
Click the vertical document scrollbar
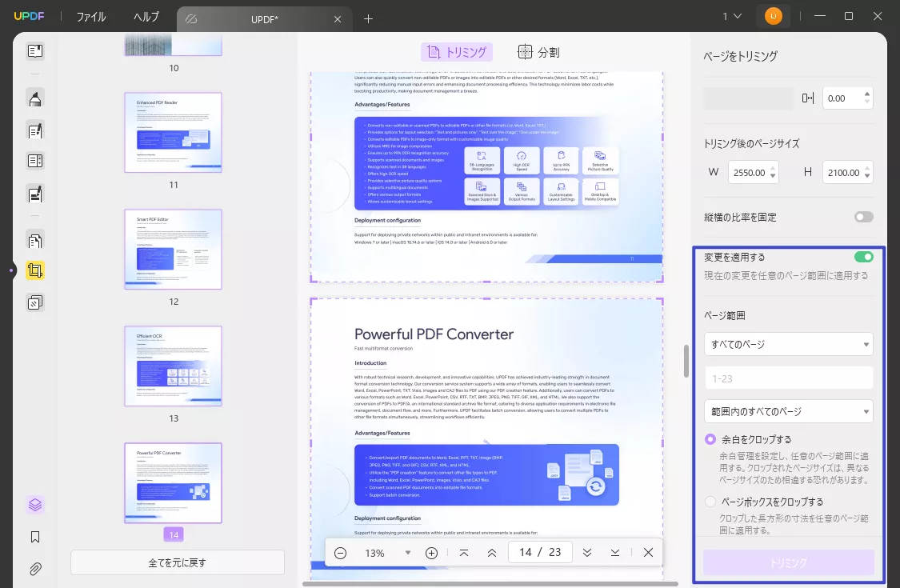pos(686,361)
